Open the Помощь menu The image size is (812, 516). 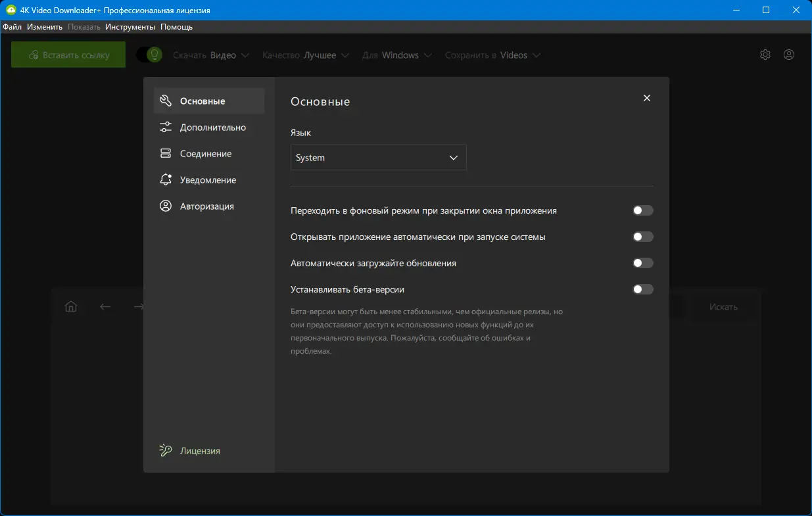tap(177, 27)
